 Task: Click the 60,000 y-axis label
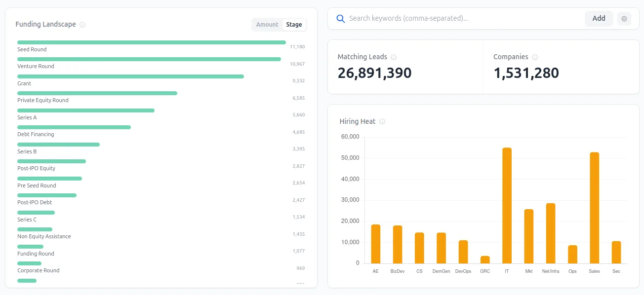point(350,137)
